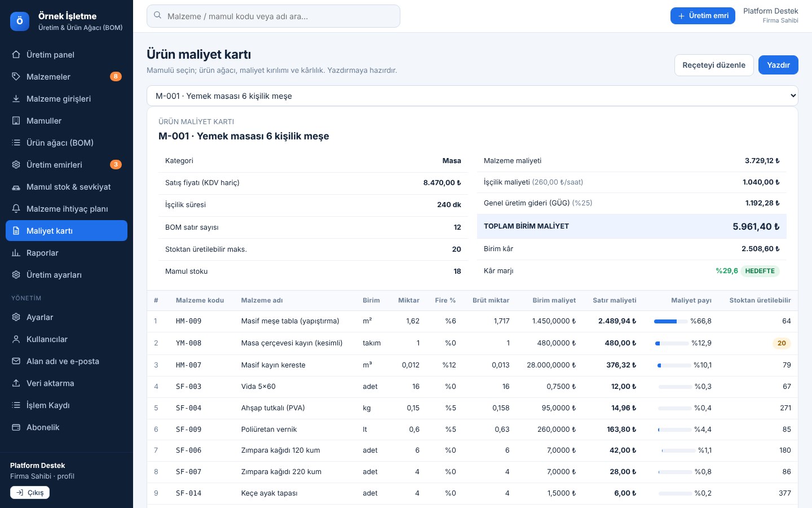The height and width of the screenshot is (508, 812).
Task: Click the yellow 20 stock badge in row YM-008
Action: (782, 343)
